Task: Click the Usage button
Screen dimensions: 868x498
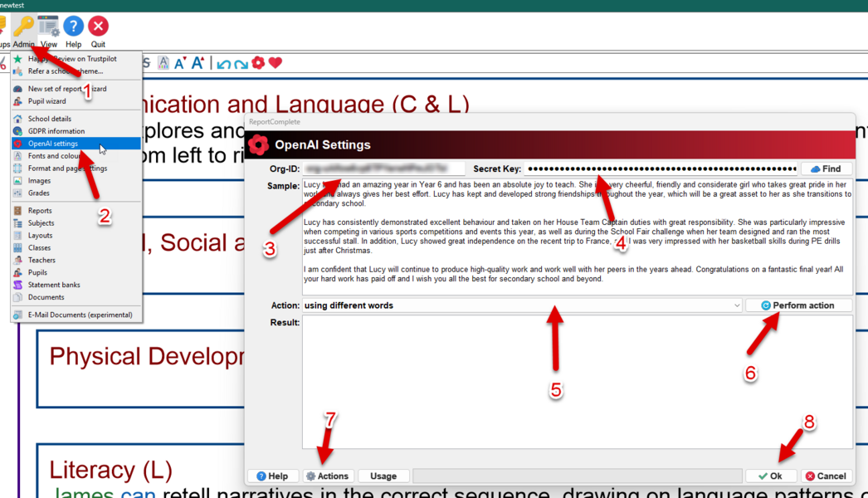Action: click(x=383, y=476)
